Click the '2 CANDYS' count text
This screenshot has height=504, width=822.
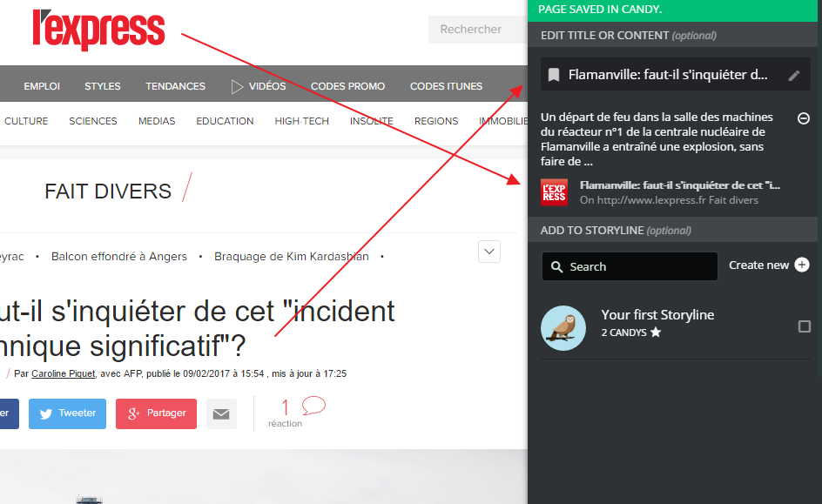pyautogui.click(x=623, y=333)
